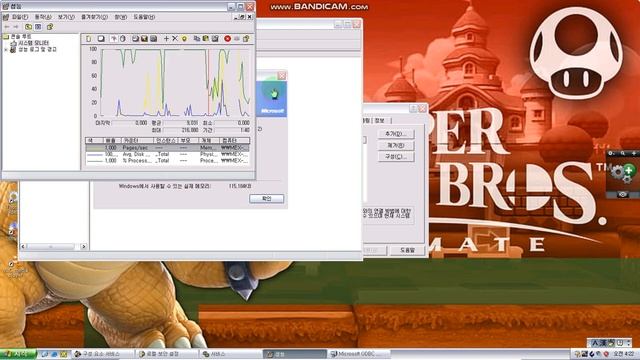
Task: Click 인스턴스 column header
Action: coord(165,140)
